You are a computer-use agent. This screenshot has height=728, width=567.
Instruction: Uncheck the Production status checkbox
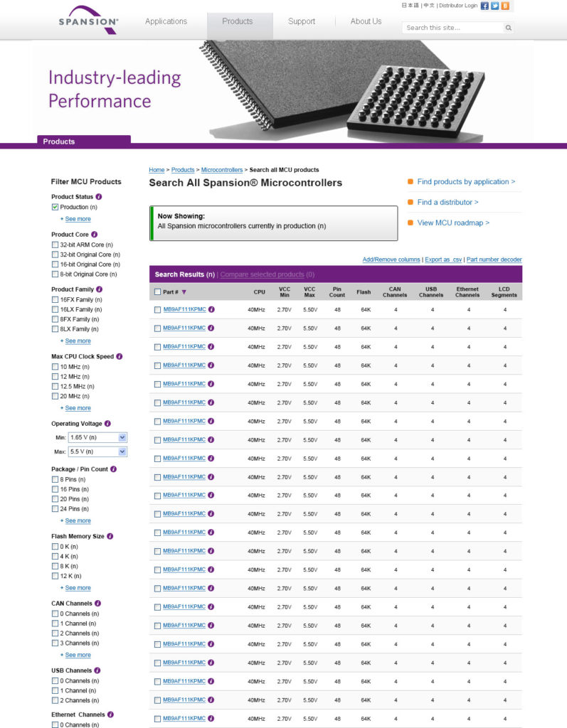click(x=55, y=207)
